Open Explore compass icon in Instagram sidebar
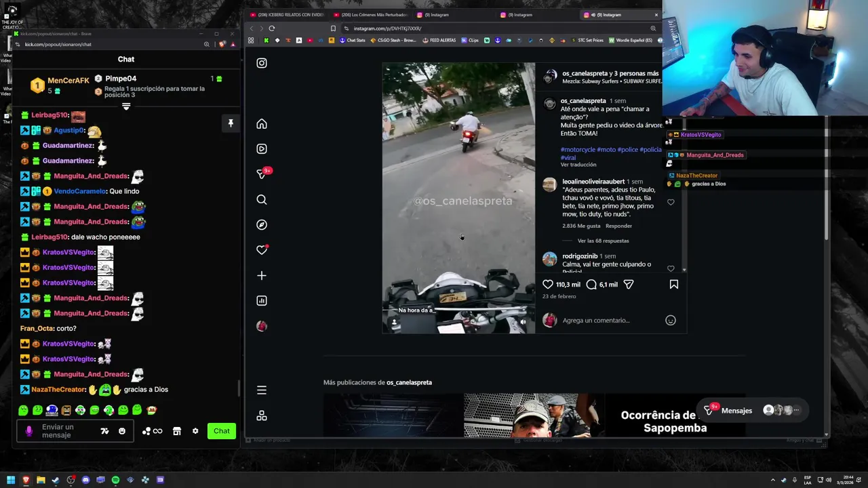 (x=262, y=224)
